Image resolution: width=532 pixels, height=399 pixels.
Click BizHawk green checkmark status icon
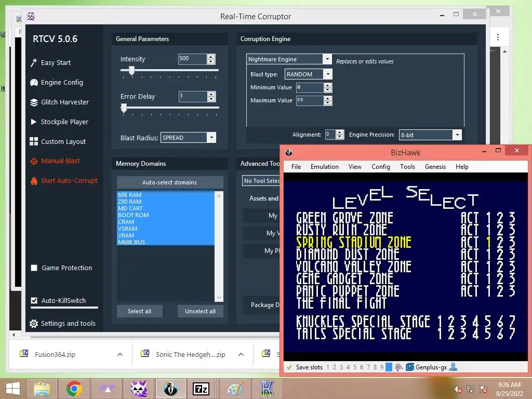click(289, 367)
